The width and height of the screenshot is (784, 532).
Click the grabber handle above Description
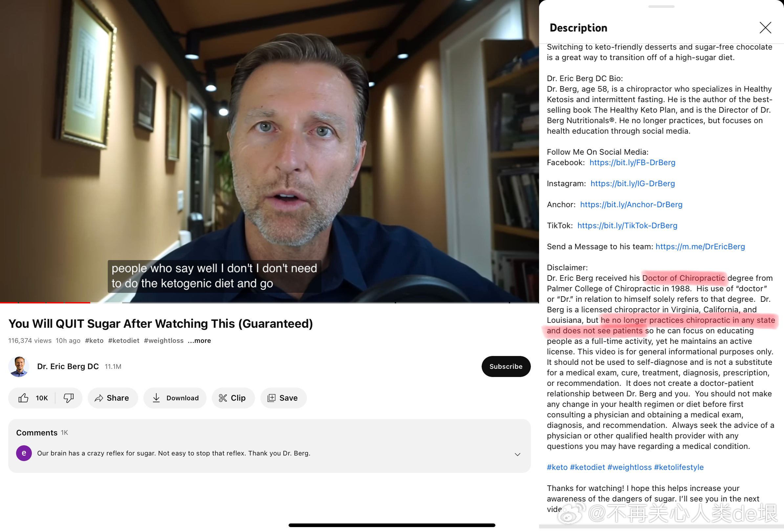click(x=661, y=7)
